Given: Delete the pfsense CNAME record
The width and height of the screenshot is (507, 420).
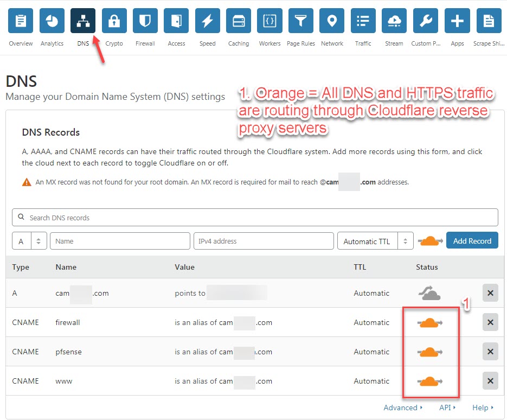Looking at the screenshot, I should tap(490, 352).
